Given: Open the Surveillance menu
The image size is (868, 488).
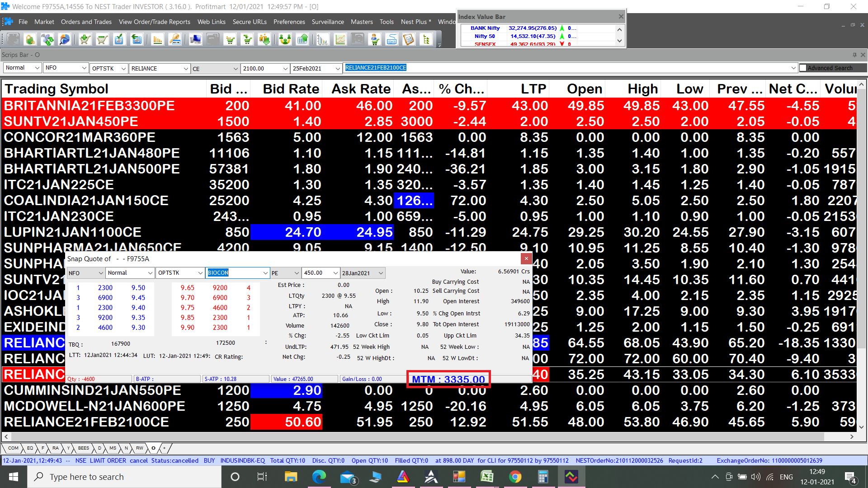Looking at the screenshot, I should (x=328, y=22).
